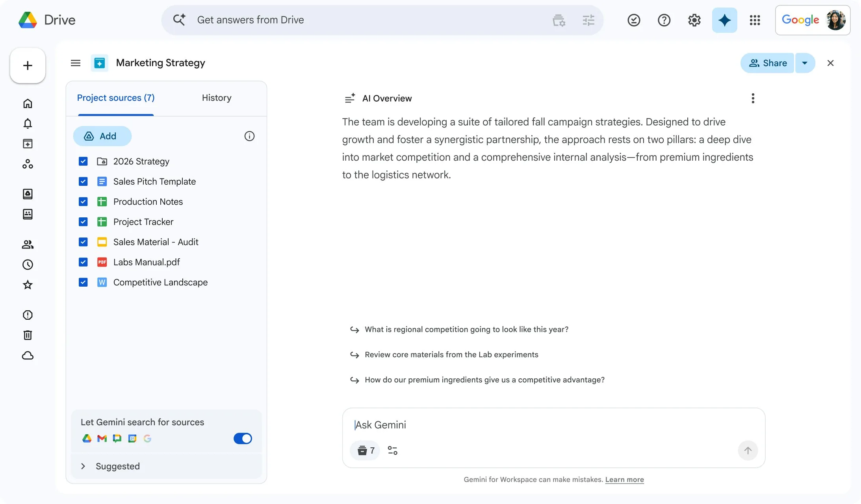Open the Trash icon in sidebar

(x=28, y=334)
